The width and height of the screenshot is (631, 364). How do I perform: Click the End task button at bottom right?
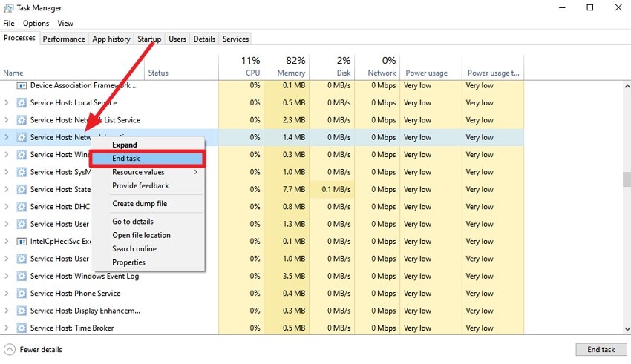(x=601, y=349)
